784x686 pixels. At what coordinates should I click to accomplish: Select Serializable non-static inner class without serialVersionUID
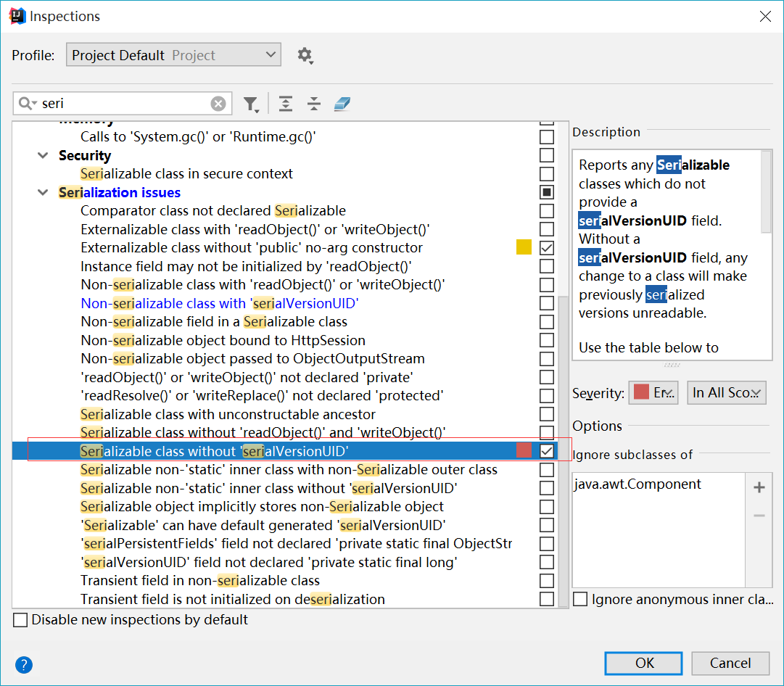point(269,488)
